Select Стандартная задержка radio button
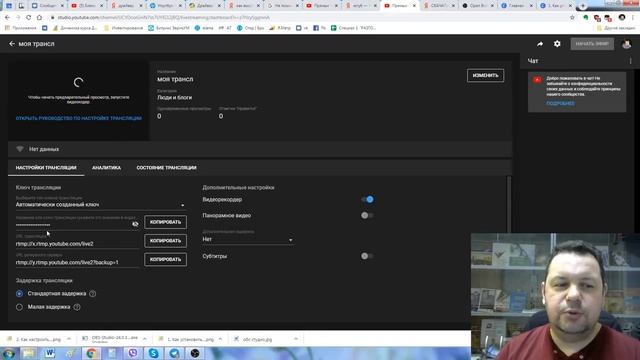 pos(19,293)
